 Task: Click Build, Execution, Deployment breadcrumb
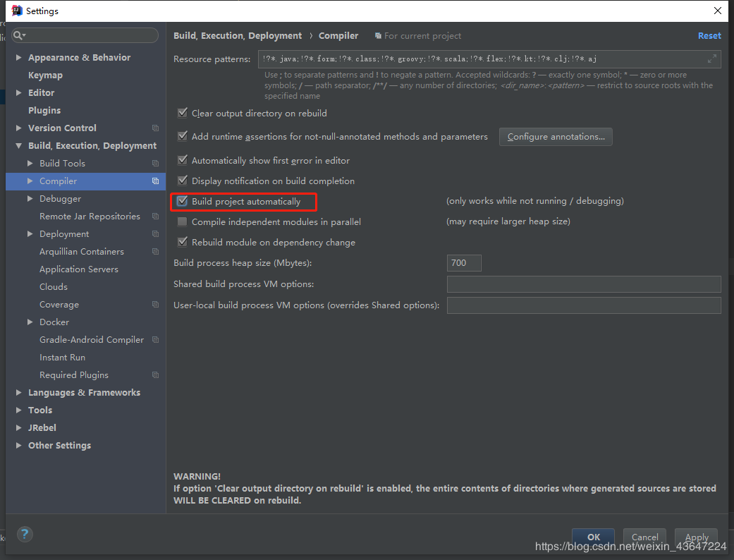click(x=238, y=35)
